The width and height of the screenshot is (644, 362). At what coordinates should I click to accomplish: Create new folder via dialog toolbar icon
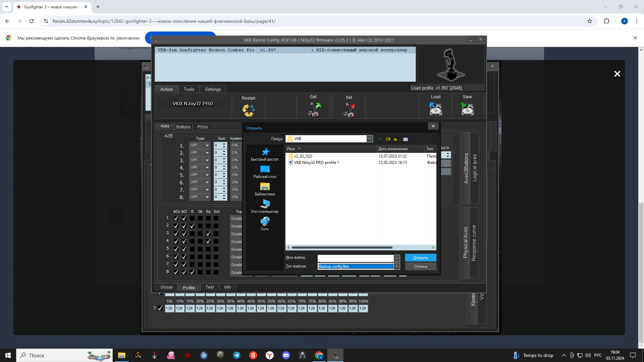pos(395,139)
